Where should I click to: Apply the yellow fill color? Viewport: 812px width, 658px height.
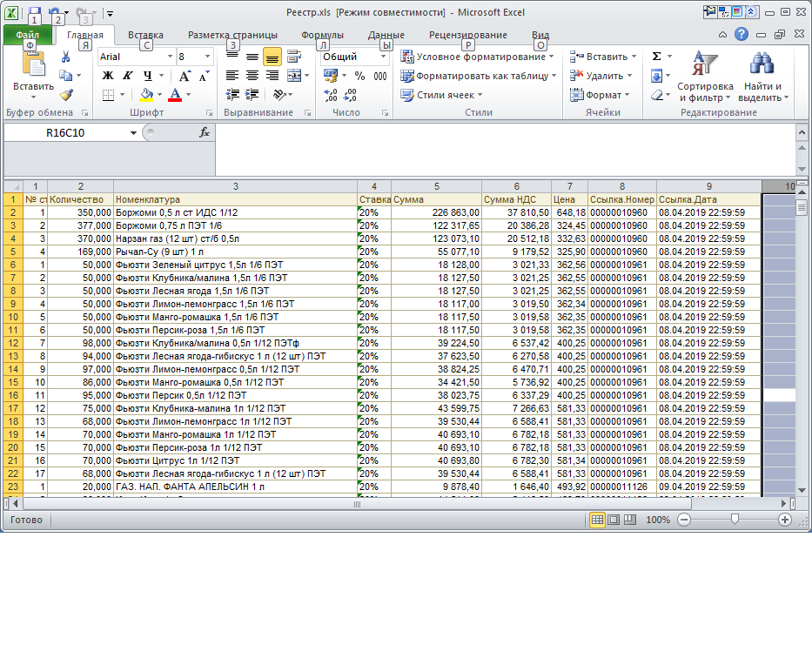coord(146,95)
